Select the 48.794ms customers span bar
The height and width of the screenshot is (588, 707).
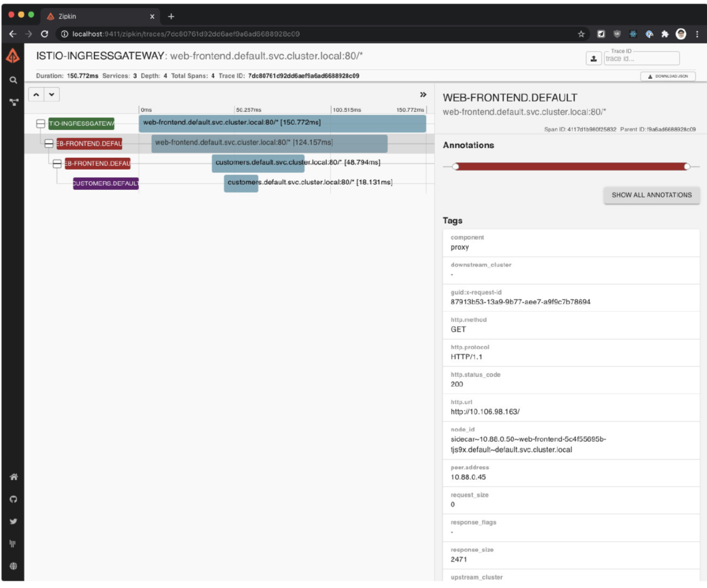(258, 164)
